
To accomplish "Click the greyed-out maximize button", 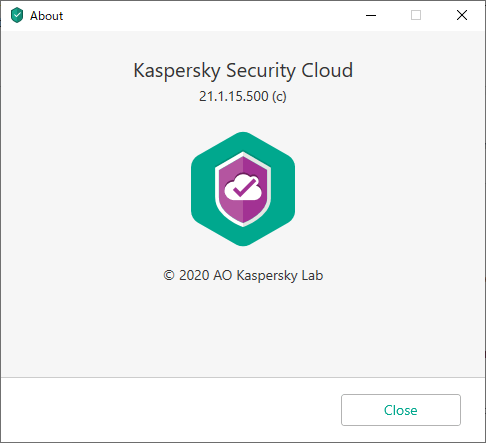I will pos(416,15).
